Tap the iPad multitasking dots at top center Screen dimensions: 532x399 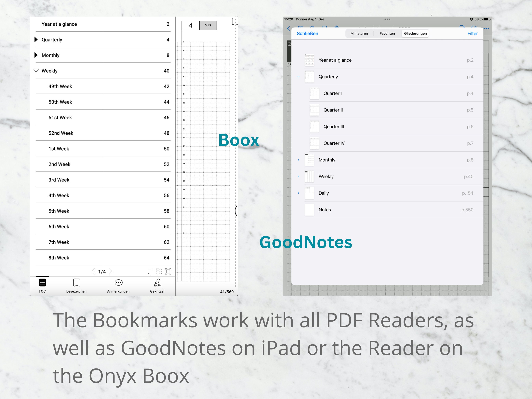point(387,19)
